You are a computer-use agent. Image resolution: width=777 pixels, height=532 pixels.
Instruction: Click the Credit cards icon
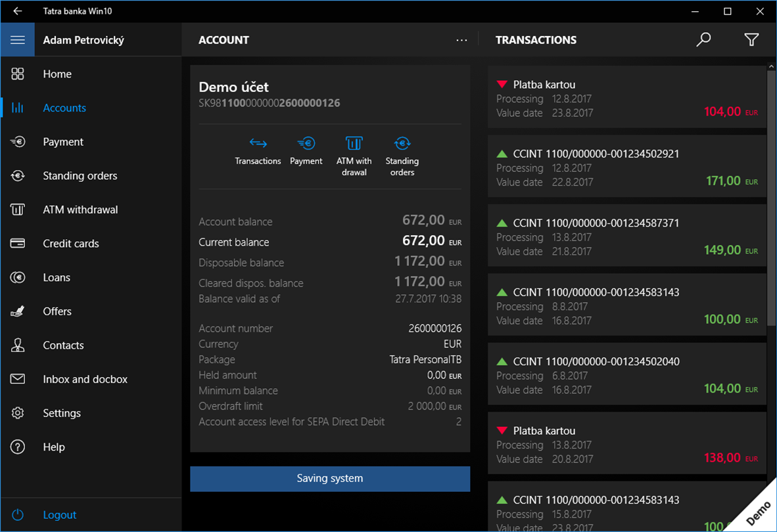17,244
